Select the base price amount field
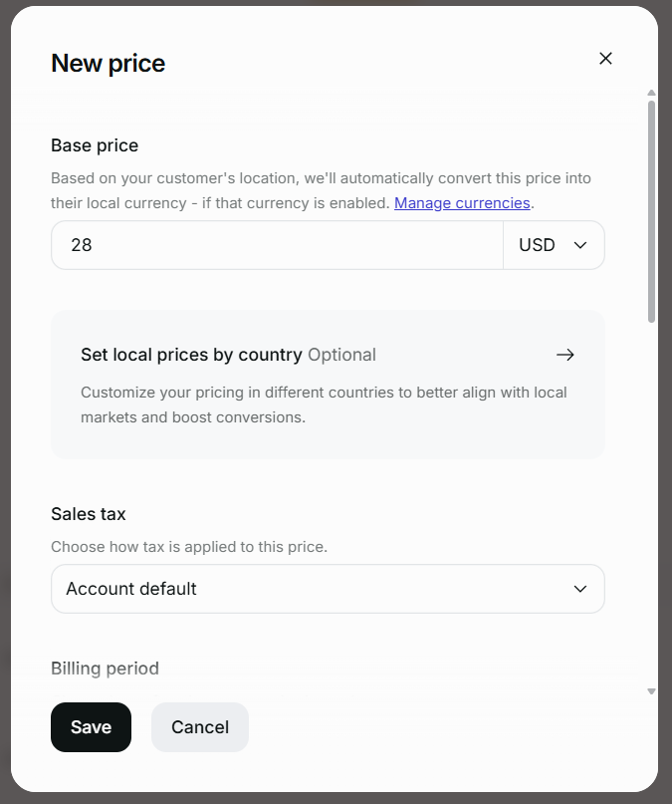The image size is (672, 804). click(277, 244)
